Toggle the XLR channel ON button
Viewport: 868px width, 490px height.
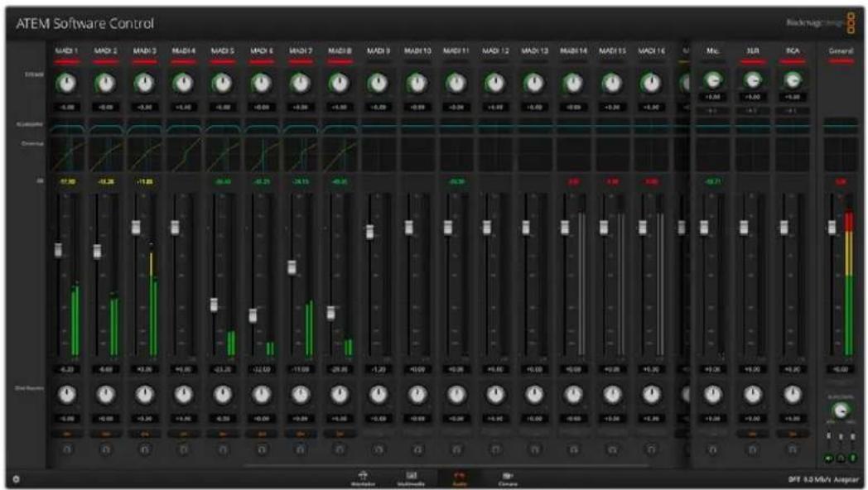(753, 435)
